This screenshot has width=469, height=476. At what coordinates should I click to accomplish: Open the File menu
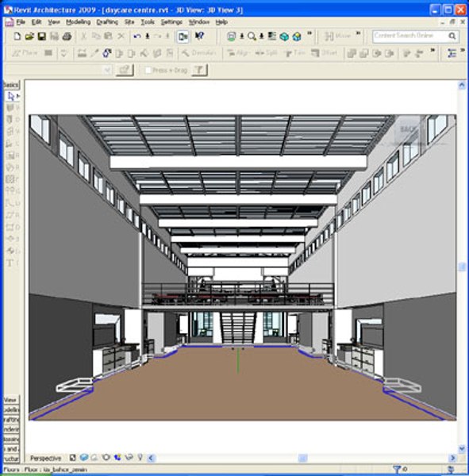[21, 22]
